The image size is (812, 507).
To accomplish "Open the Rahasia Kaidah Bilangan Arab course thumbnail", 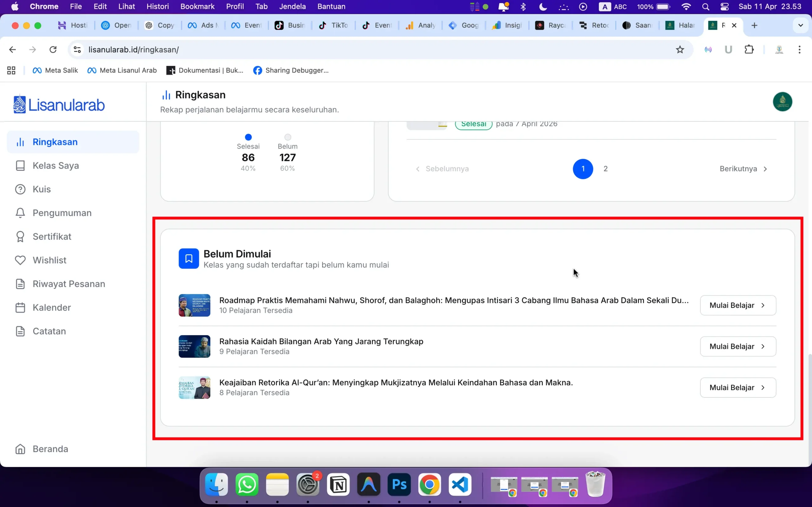I will tap(194, 346).
